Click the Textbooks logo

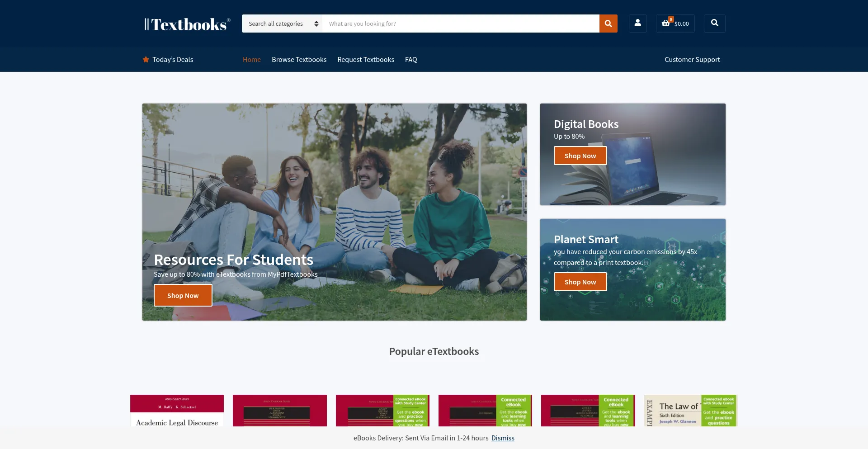(x=186, y=24)
